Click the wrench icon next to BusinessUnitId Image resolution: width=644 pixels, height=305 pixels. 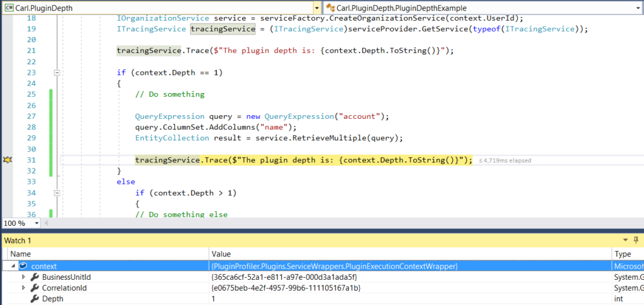pyautogui.click(x=35, y=277)
